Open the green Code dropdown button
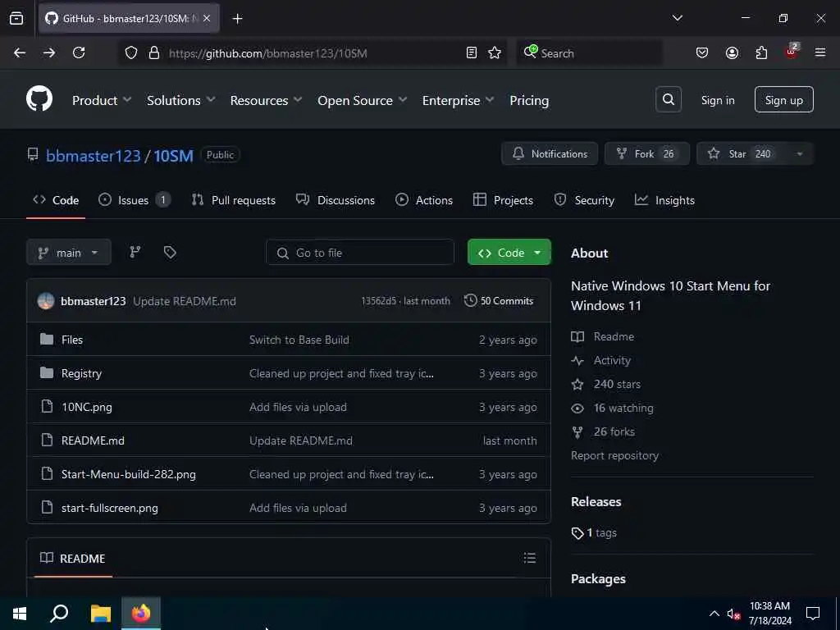This screenshot has width=840, height=630. 509,253
